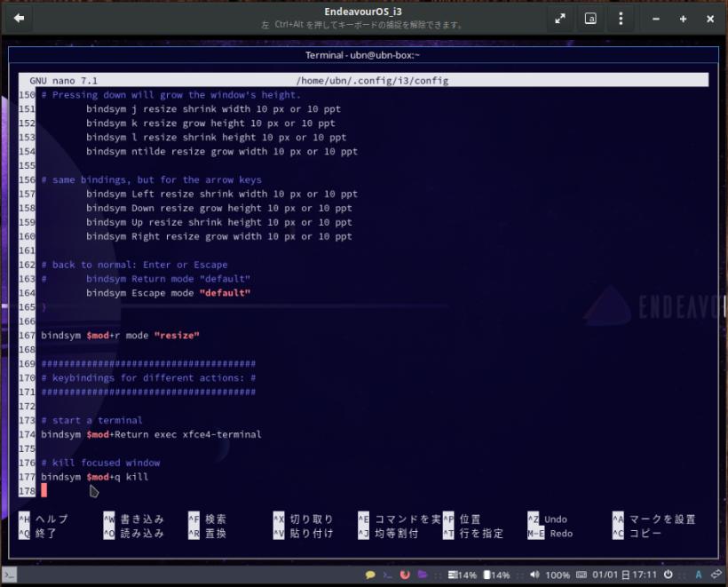The height and width of the screenshot is (587, 728).
Task: Click the ^R 置換 replace shortcut
Action: (x=207, y=533)
